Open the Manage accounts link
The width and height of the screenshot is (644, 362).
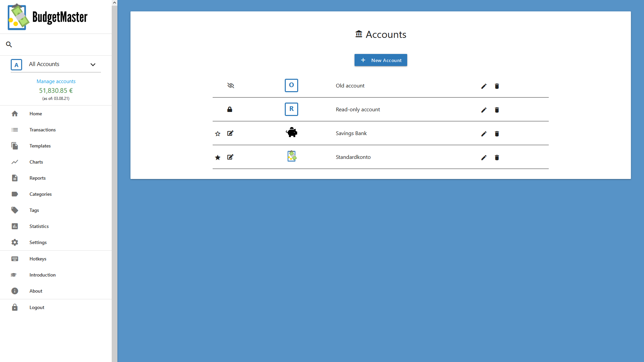pyautogui.click(x=56, y=81)
